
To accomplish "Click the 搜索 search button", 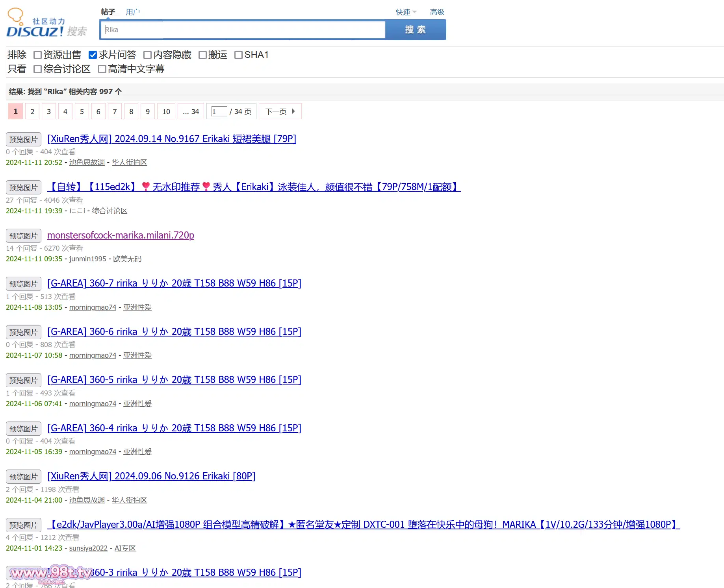I will tap(416, 30).
